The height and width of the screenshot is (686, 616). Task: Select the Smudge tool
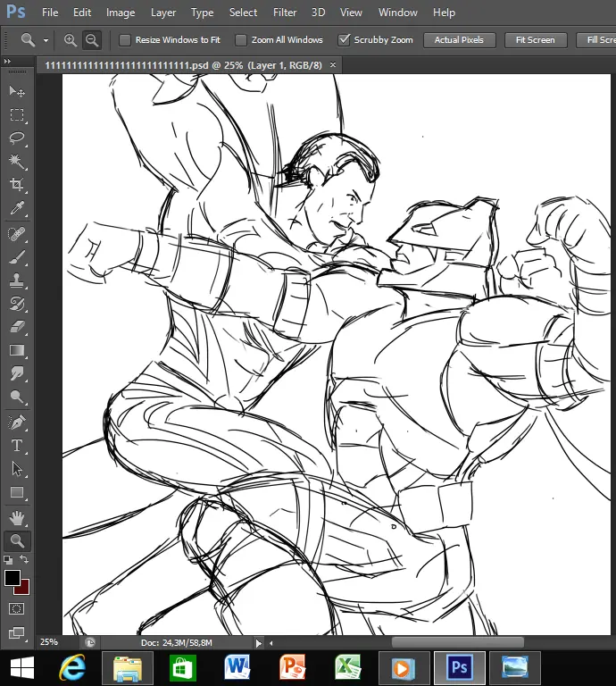tap(17, 373)
